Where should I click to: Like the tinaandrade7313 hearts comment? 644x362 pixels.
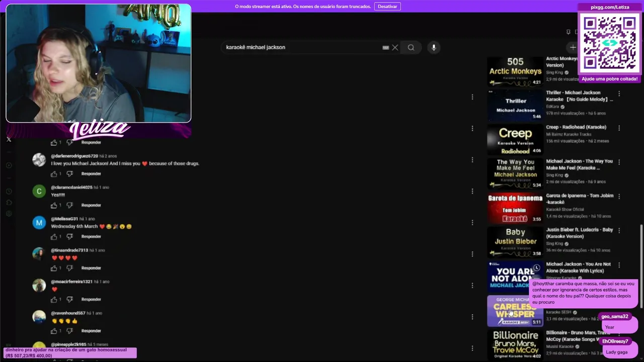coord(54,268)
